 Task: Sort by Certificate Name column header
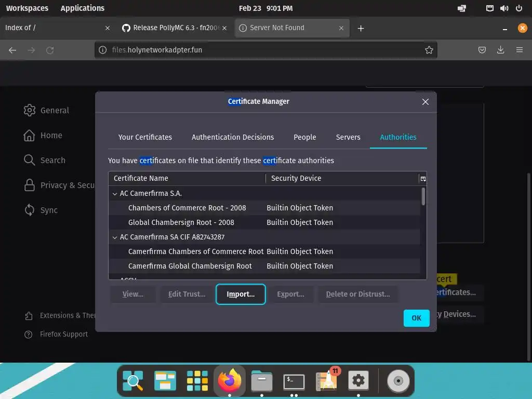187,178
